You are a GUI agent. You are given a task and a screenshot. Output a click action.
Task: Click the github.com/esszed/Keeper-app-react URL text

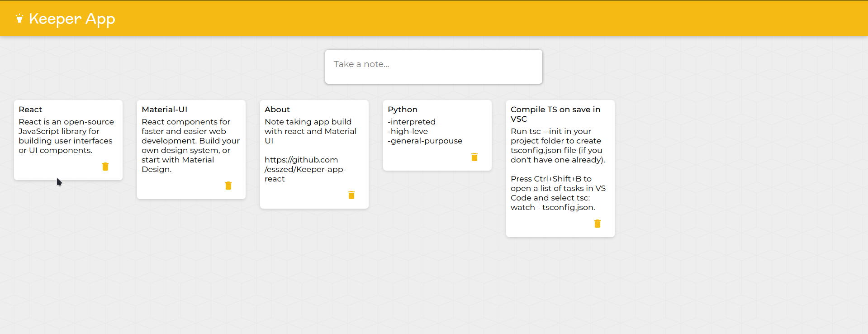pos(305,169)
